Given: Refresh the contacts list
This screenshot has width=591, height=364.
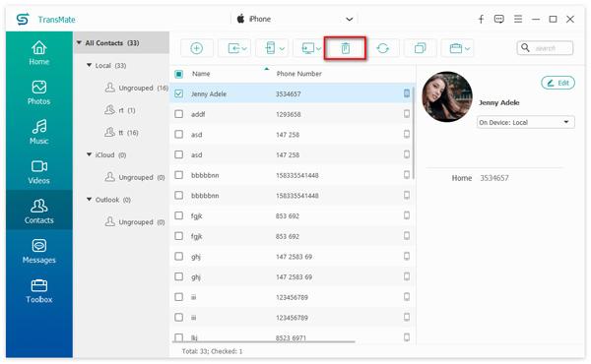Looking at the screenshot, I should (382, 48).
